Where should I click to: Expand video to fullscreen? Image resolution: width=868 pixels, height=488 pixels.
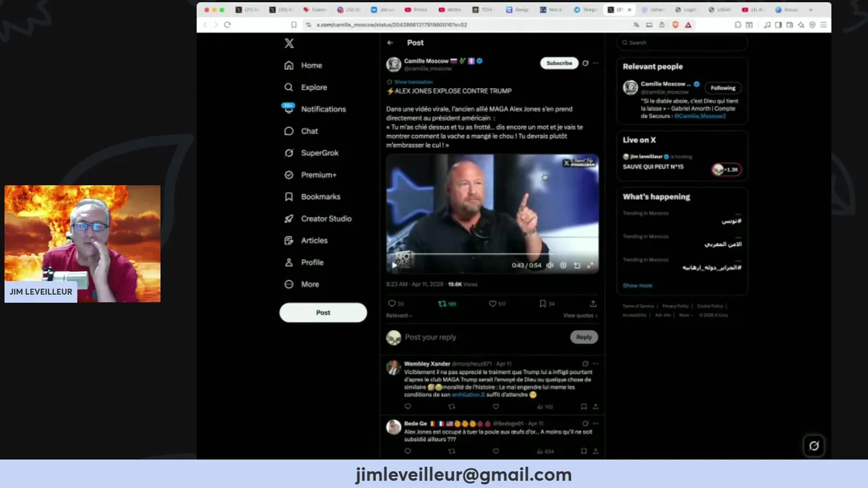(590, 266)
